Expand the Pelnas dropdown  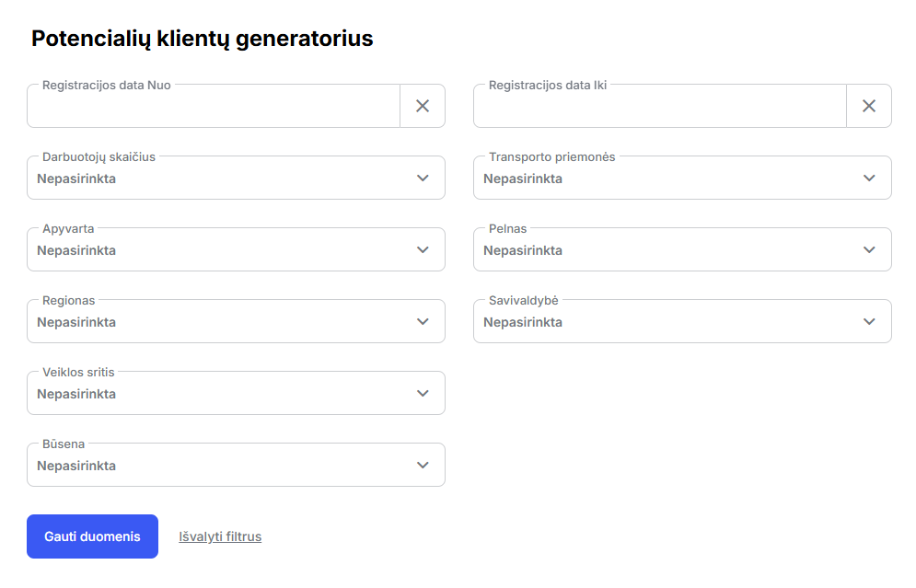pyautogui.click(x=667, y=250)
